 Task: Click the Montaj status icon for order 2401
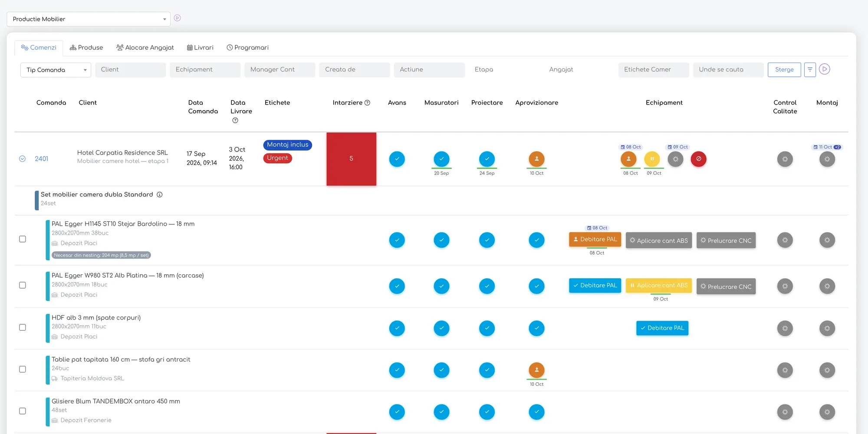[827, 159]
